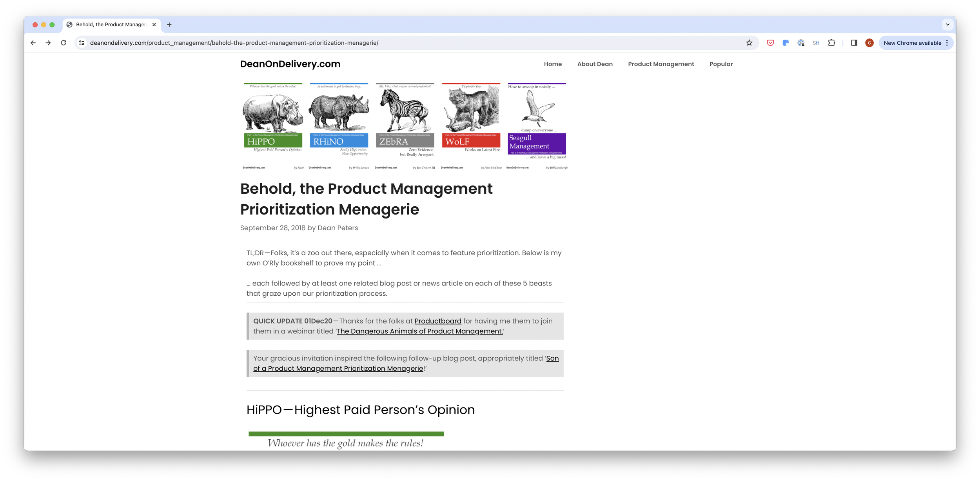This screenshot has height=482, width=980.
Task: Open the Extensions puzzle icon
Action: [x=831, y=43]
